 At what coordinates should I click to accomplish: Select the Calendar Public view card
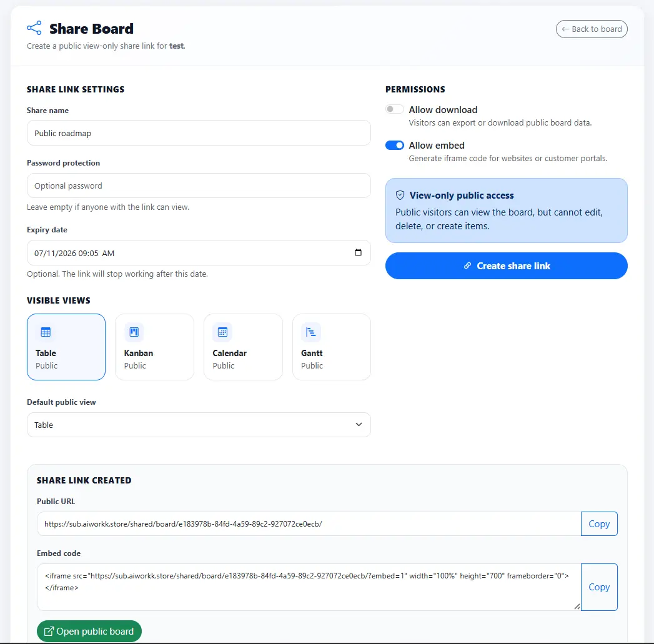point(243,347)
